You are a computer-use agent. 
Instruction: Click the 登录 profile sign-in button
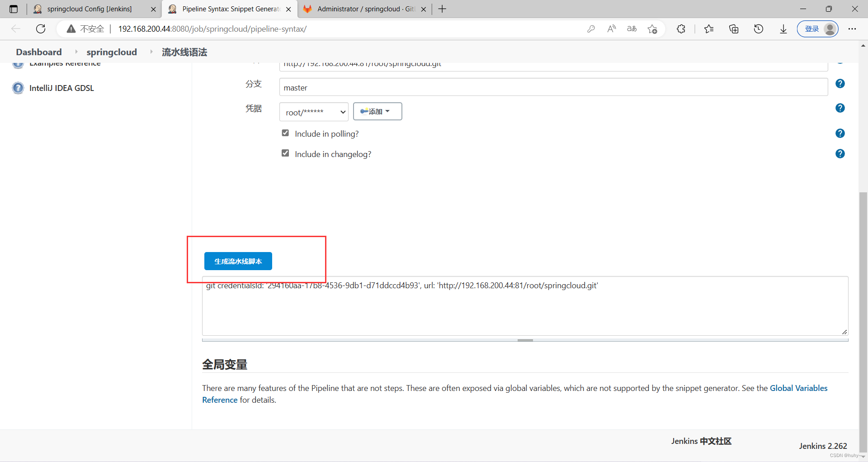[x=817, y=29]
